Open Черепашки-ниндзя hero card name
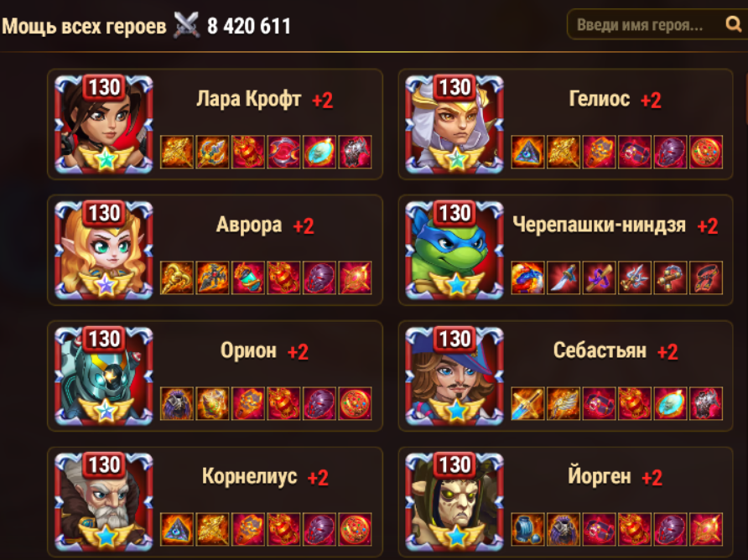 pos(600,224)
